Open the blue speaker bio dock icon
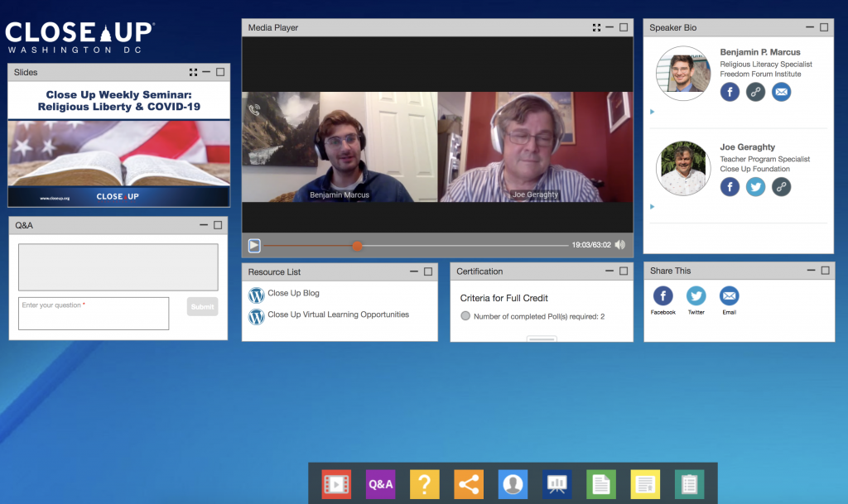This screenshot has height=504, width=848. pos(513,484)
